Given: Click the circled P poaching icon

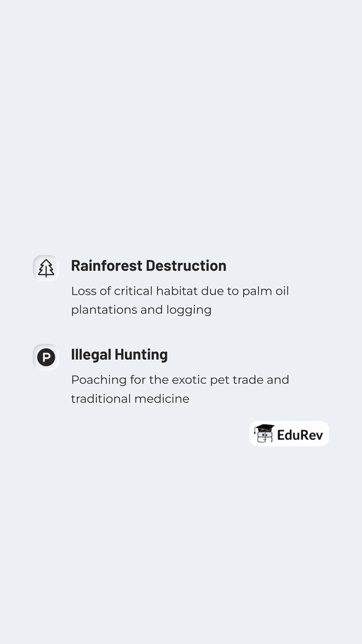Looking at the screenshot, I should (x=46, y=357).
